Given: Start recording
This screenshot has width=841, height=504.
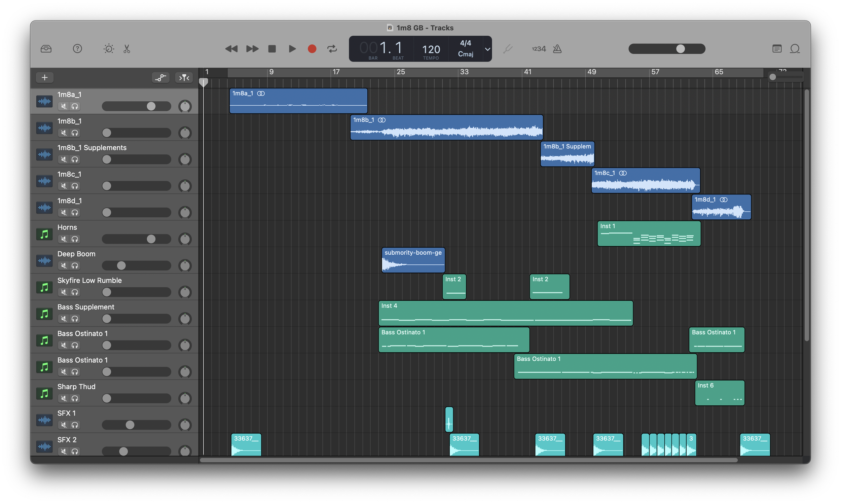Looking at the screenshot, I should 312,49.
